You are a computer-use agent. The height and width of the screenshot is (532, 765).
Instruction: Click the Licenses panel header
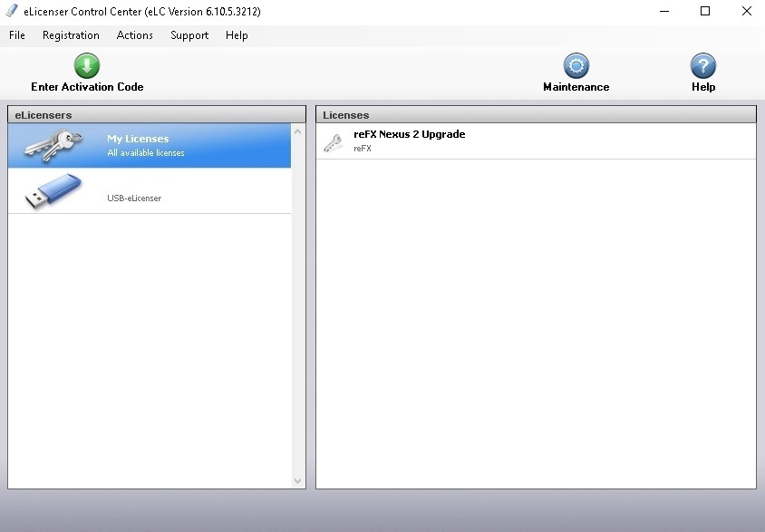point(536,115)
